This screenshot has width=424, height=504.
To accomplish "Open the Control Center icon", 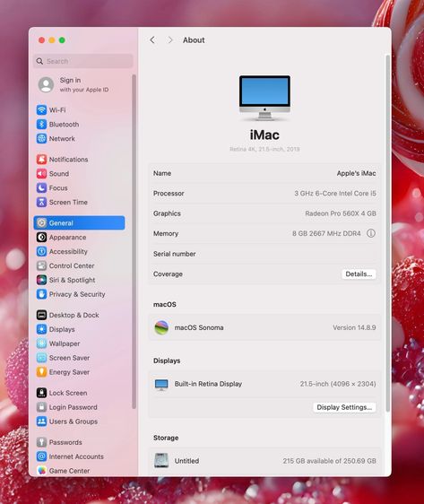I will (41, 265).
